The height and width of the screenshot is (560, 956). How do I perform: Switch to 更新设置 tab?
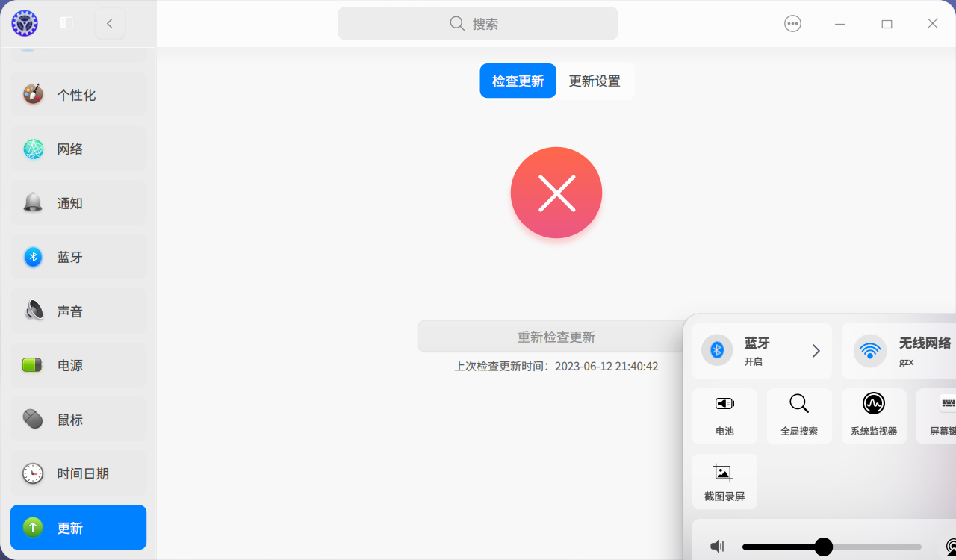tap(595, 81)
